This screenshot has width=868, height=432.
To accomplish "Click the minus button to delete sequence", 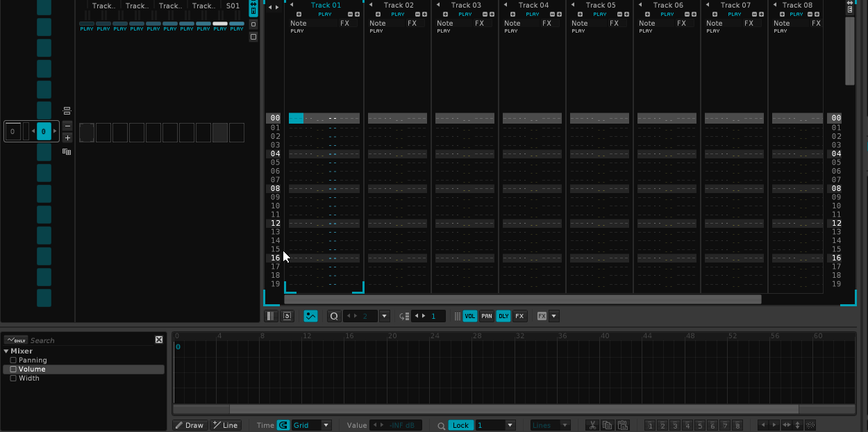I will pos(67,126).
